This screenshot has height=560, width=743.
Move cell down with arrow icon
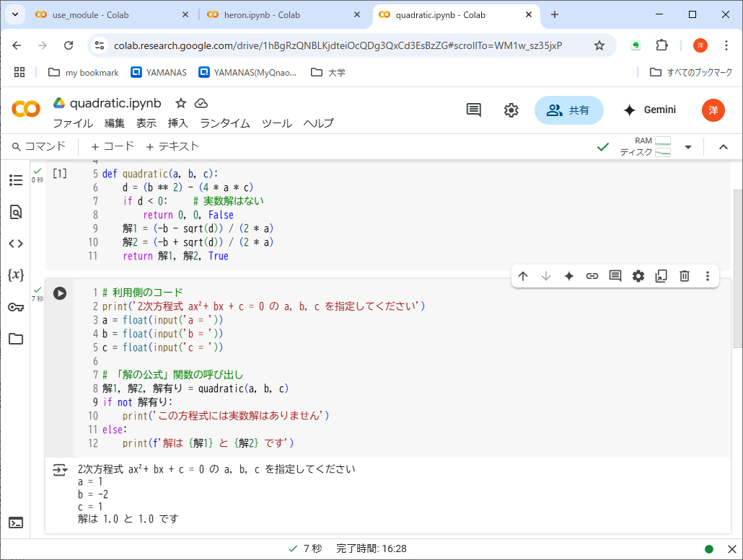(546, 276)
